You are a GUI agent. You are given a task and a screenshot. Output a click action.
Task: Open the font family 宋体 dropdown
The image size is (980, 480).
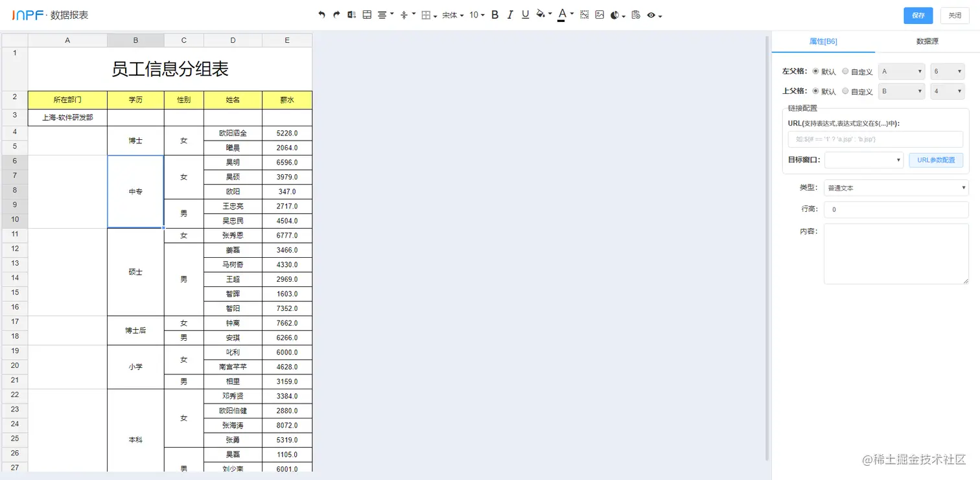coord(453,15)
